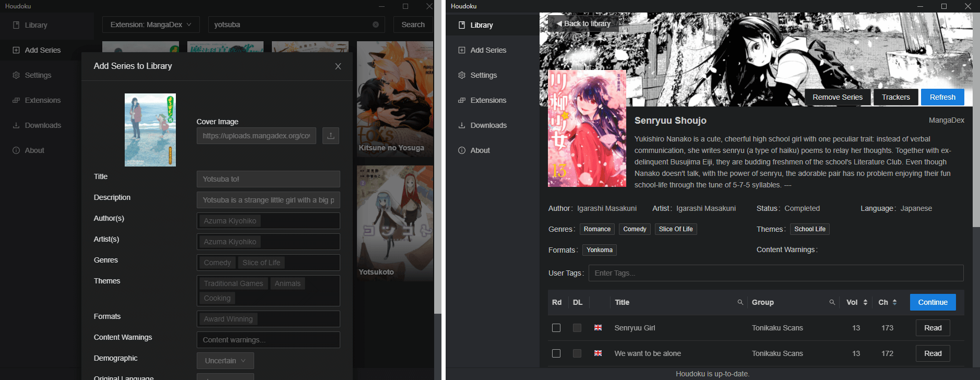The height and width of the screenshot is (380, 980).
Task: Click the UK flag icon for Senryuu Girl
Action: (598, 328)
